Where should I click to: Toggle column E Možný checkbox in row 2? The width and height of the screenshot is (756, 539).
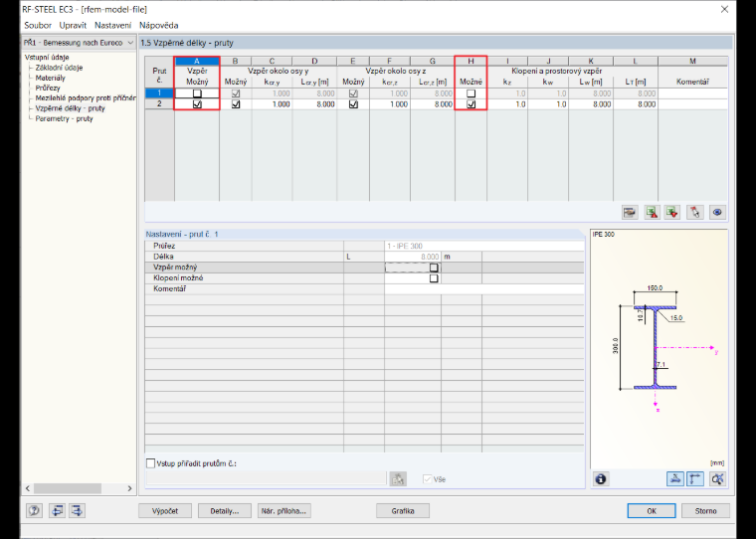pyautogui.click(x=353, y=104)
